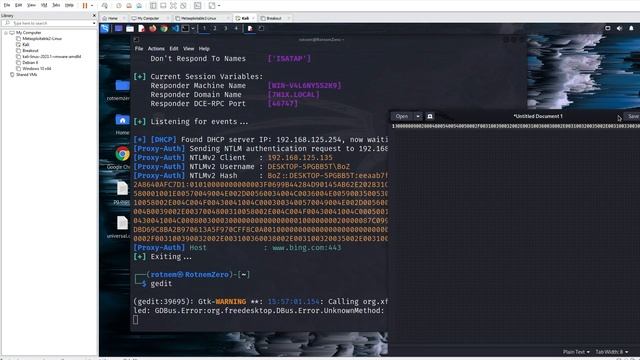Click terminal taskbar window button

[261, 28]
